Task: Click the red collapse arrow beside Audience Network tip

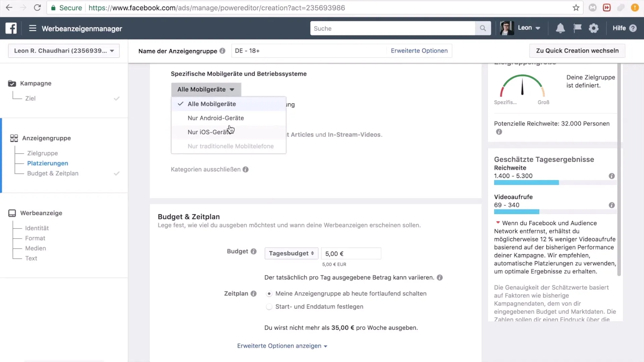Action: [x=498, y=223]
